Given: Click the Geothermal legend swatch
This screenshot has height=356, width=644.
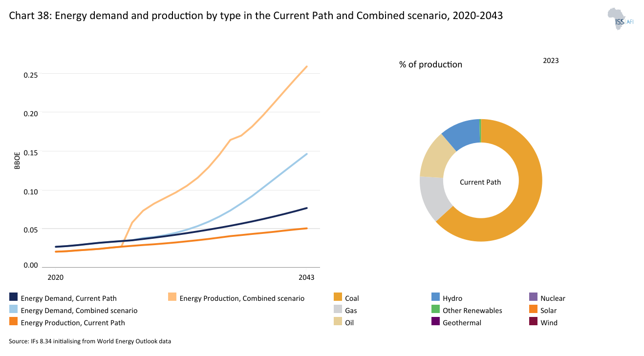Looking at the screenshot, I should pyautogui.click(x=435, y=321).
